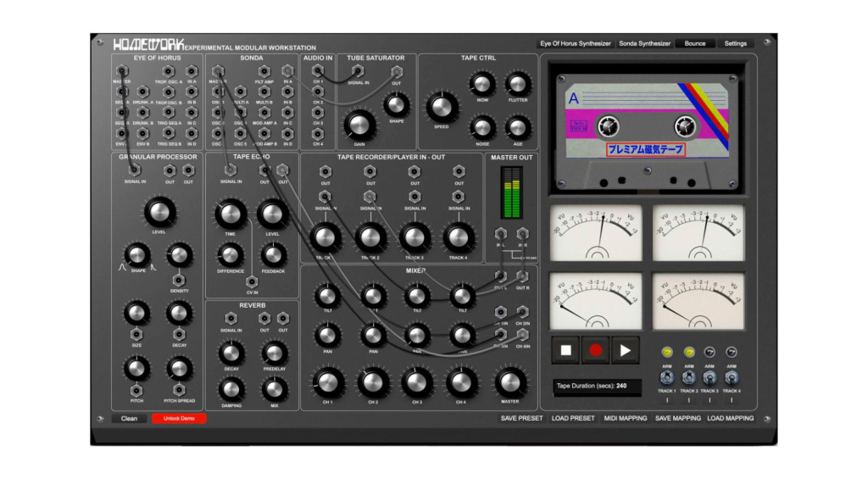This screenshot has width=868, height=479.
Task: Toggle the Track 1 ARM switch
Action: 667,378
